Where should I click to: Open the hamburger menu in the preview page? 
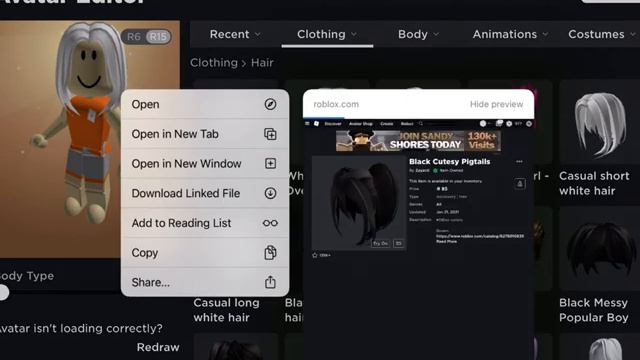(x=307, y=123)
